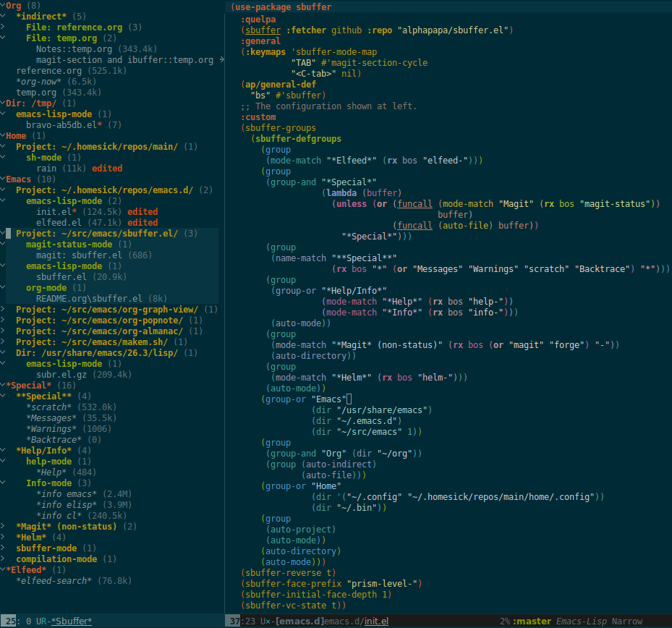This screenshot has width=672, height=628.
Task: Open the README.org\sbuffer.el buffer
Action: 101,298
